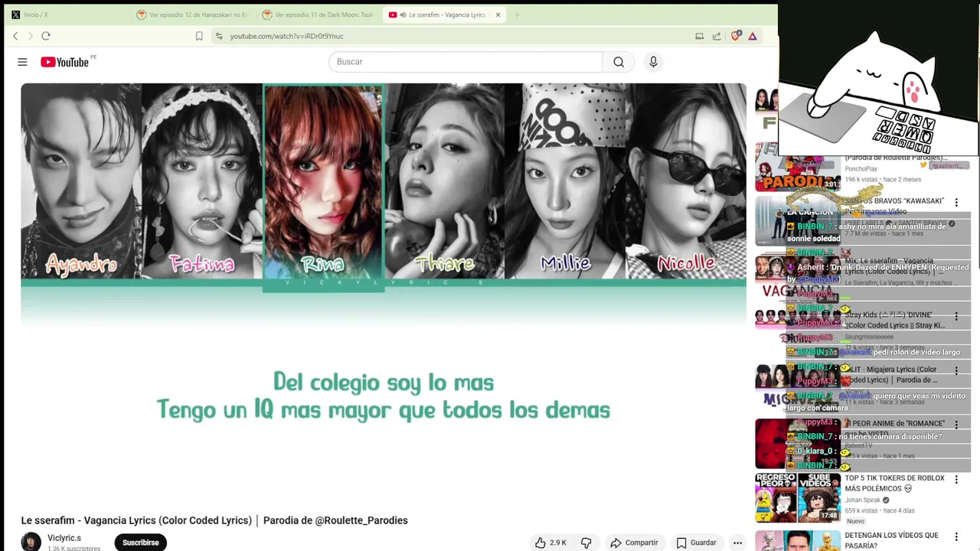The width and height of the screenshot is (980, 551).
Task: Click the Brave Rewards triangle icon
Action: click(753, 36)
